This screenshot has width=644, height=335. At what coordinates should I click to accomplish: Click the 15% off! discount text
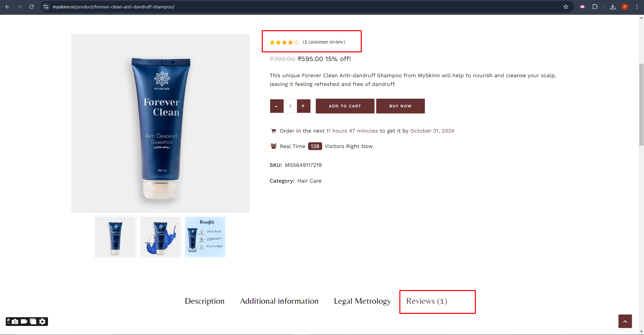[338, 59]
